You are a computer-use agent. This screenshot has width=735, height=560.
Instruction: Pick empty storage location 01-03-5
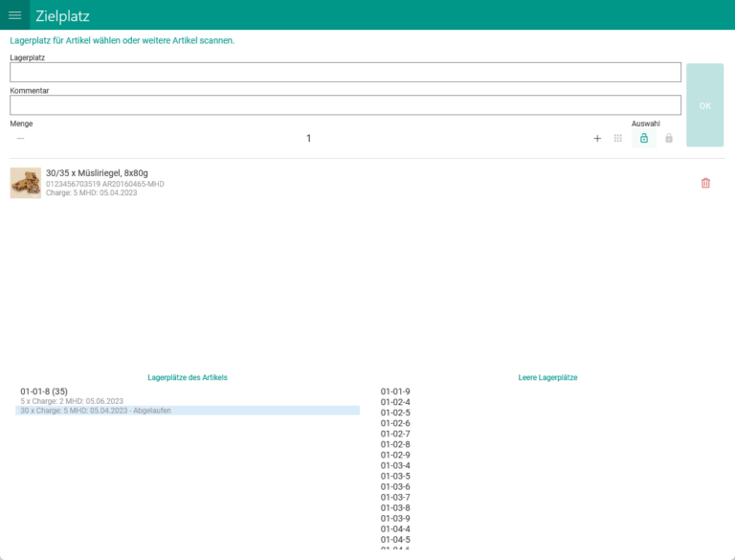[x=395, y=476]
